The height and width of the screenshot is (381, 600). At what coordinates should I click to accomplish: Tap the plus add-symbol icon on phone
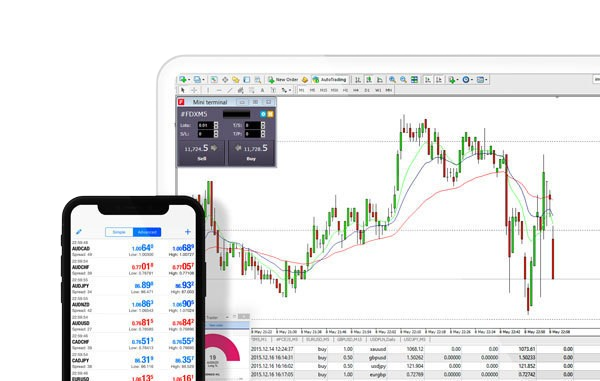click(x=188, y=232)
